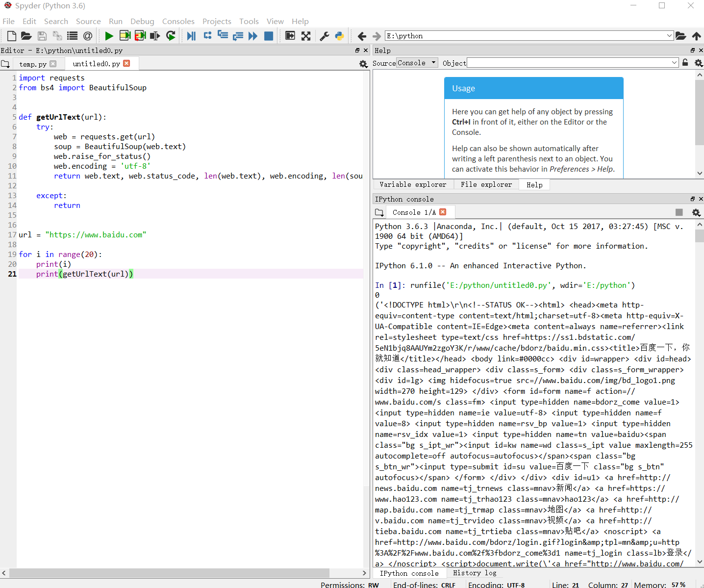Open the file list/outline icon

click(73, 36)
